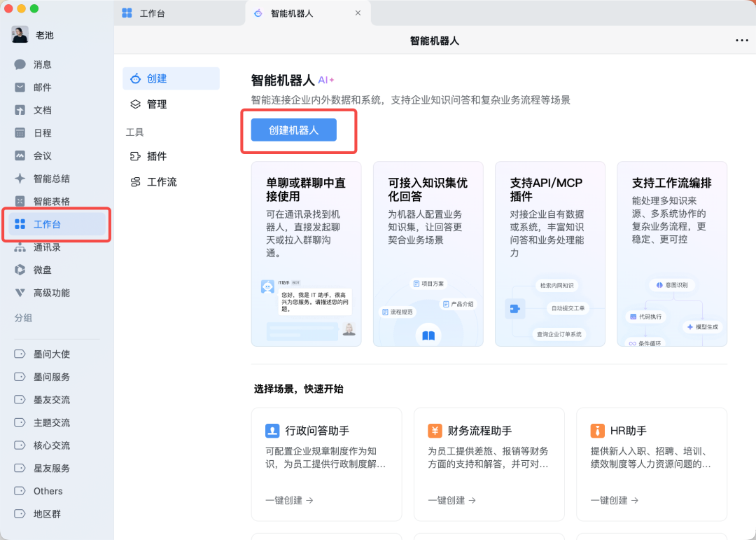The image size is (756, 540).
Task: Click the 创建机器人 button
Action: [x=293, y=130]
